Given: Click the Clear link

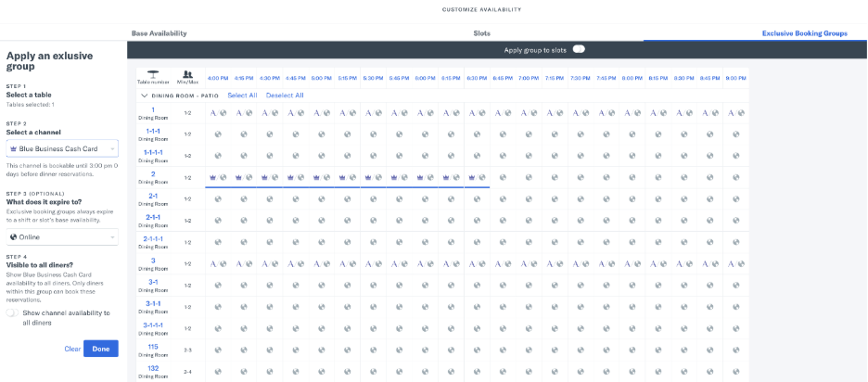Looking at the screenshot, I should [72, 349].
